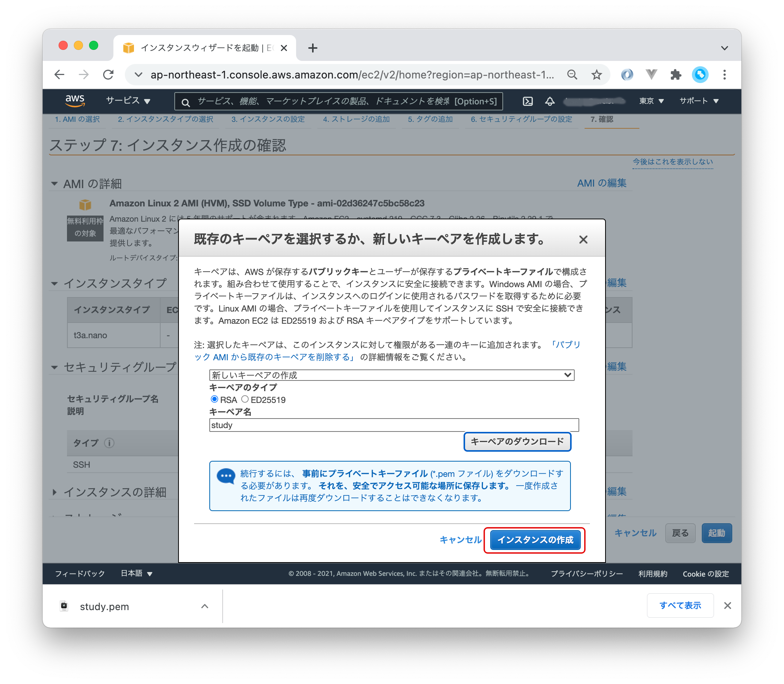Screen dimensions: 784x684
Task: Click the browser reload icon
Action: tap(108, 75)
